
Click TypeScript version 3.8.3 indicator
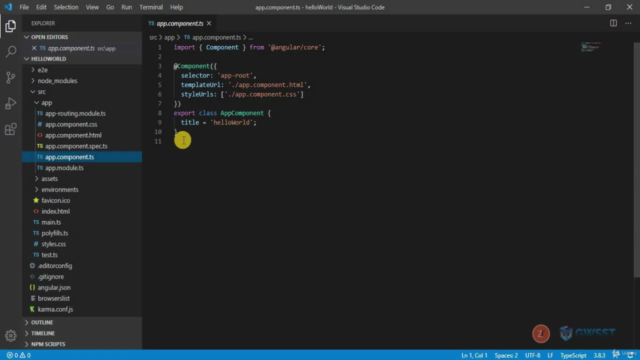[x=599, y=355]
